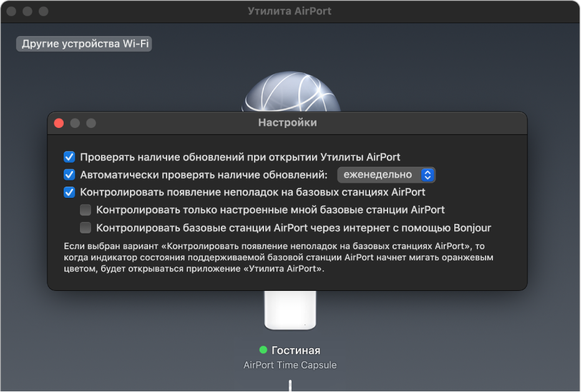Click the zoom button of Настройки dialog

(x=91, y=123)
